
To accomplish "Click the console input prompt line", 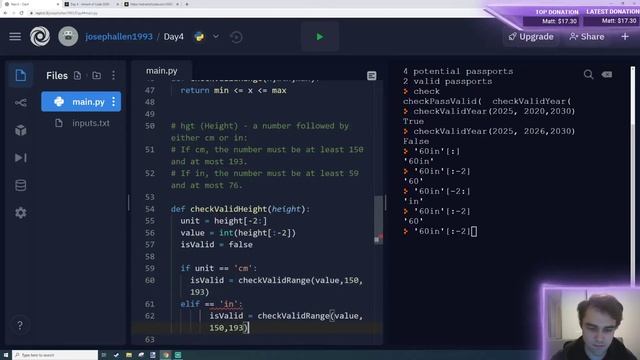I will point(441,231).
